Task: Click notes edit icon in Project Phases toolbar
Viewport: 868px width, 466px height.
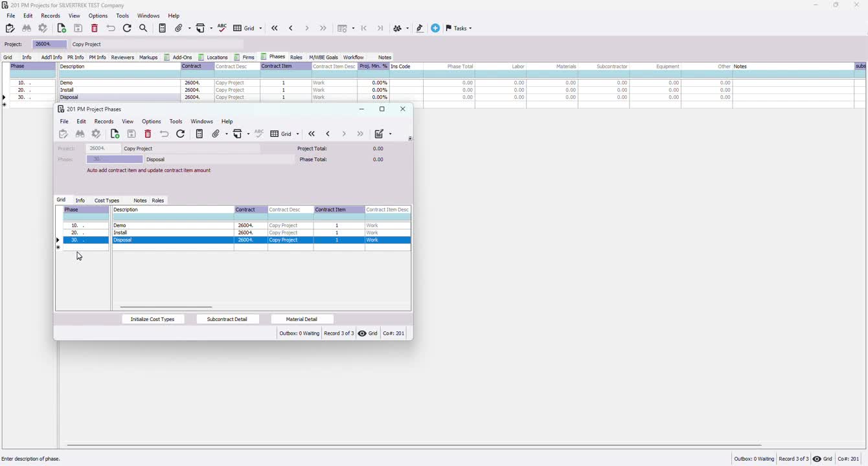Action: point(380,134)
